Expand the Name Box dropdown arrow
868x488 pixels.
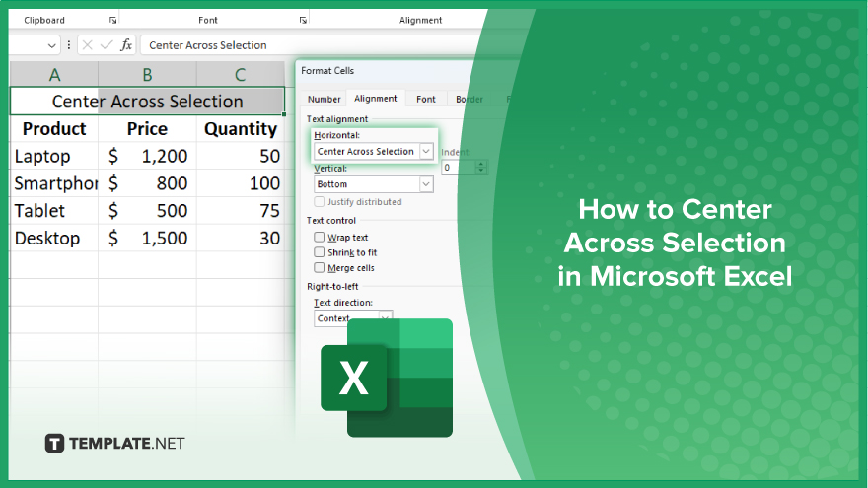(x=51, y=46)
